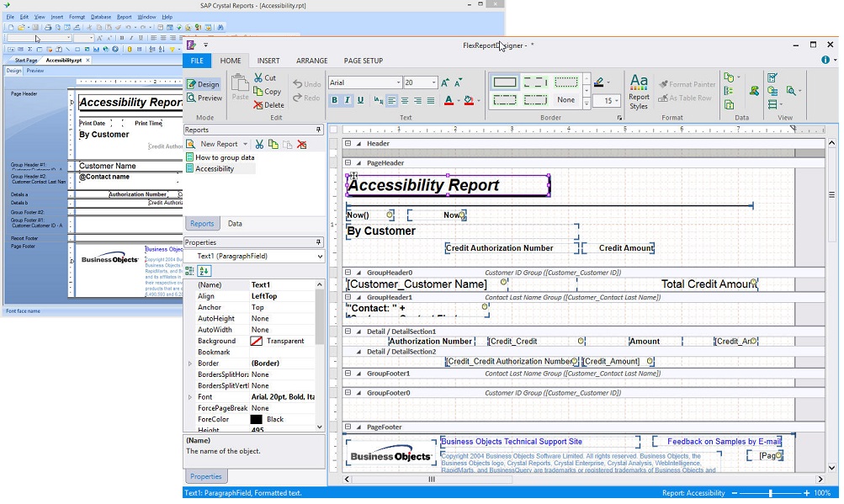The width and height of the screenshot is (844, 504).
Task: Toggle Underline formatting in FlexReport ribbon
Action: 360,99
